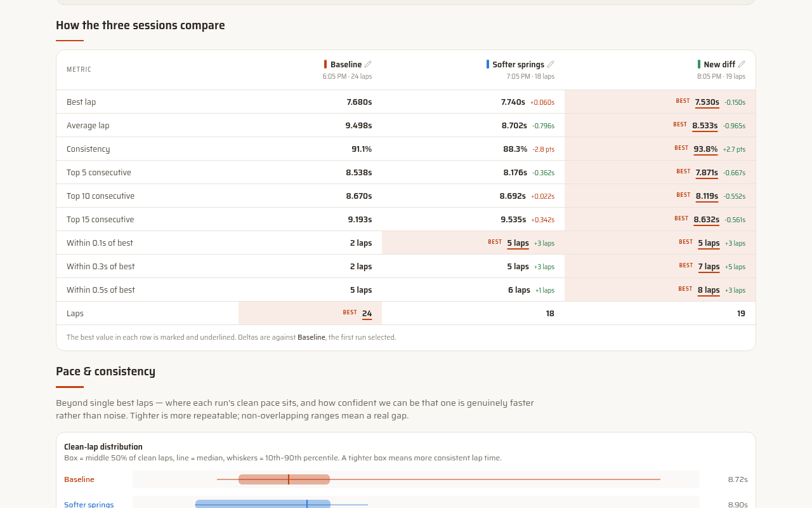Screen dimensions: 812x508
Task: Click the METRIC column header
Action: click(79, 69)
